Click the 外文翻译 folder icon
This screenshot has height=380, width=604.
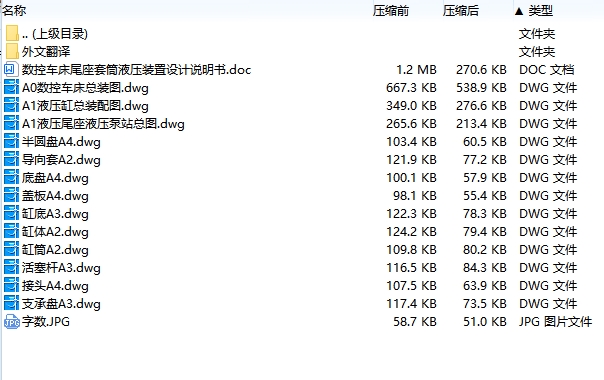tap(12, 51)
